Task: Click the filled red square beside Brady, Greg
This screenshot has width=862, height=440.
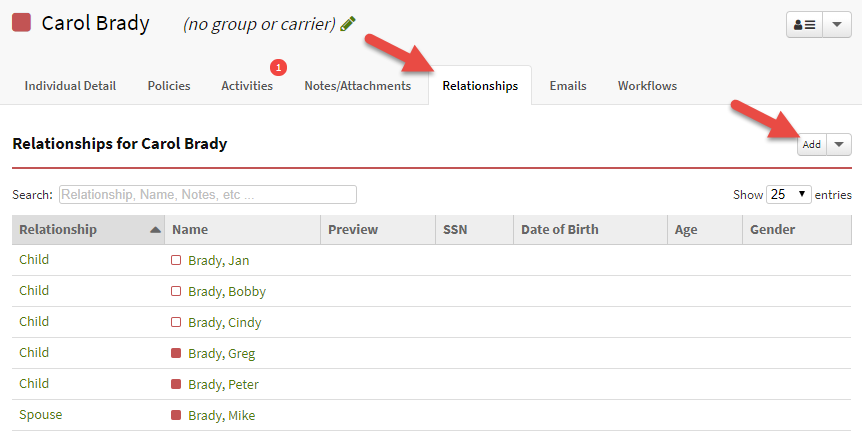Action: coord(176,353)
